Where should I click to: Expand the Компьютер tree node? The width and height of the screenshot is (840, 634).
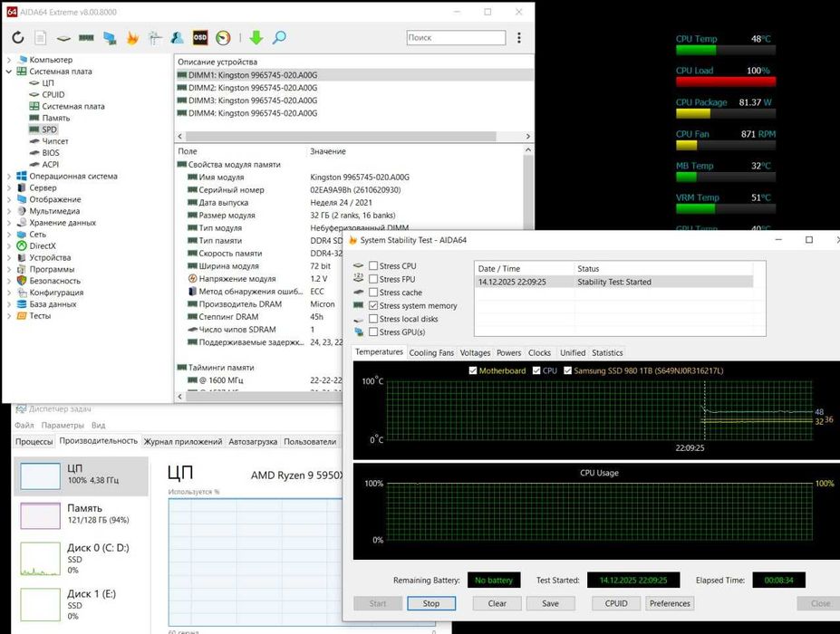(9, 60)
